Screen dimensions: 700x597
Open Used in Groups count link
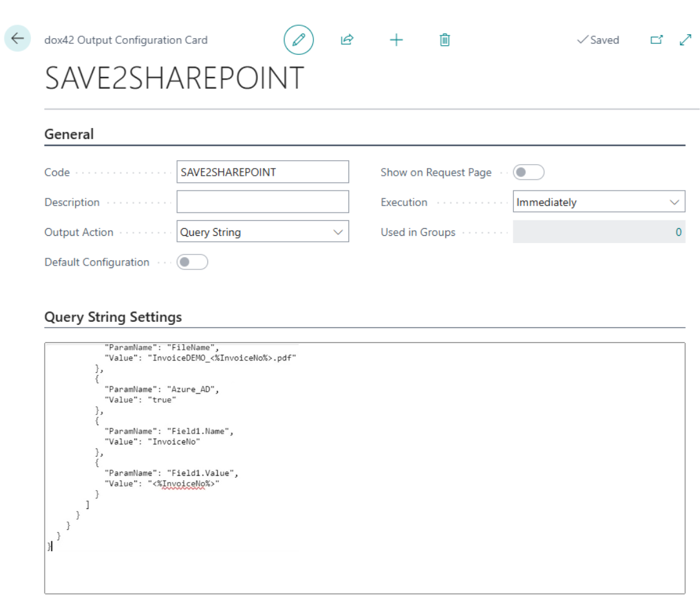point(678,232)
